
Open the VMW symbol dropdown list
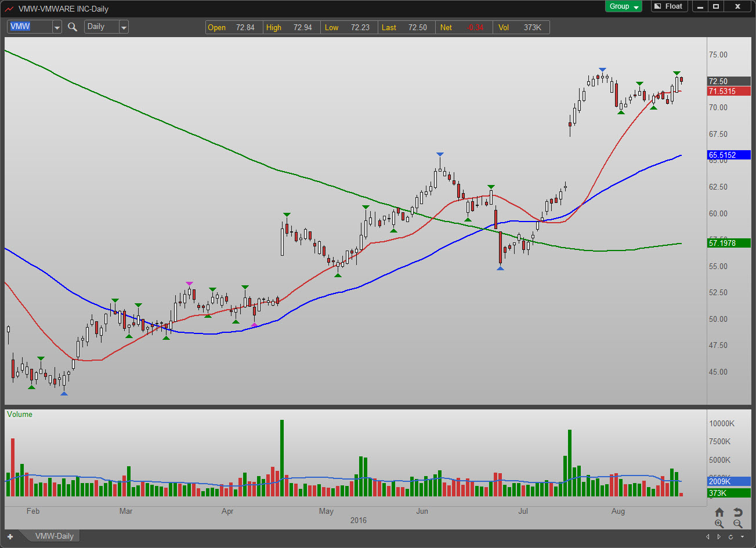tap(57, 27)
